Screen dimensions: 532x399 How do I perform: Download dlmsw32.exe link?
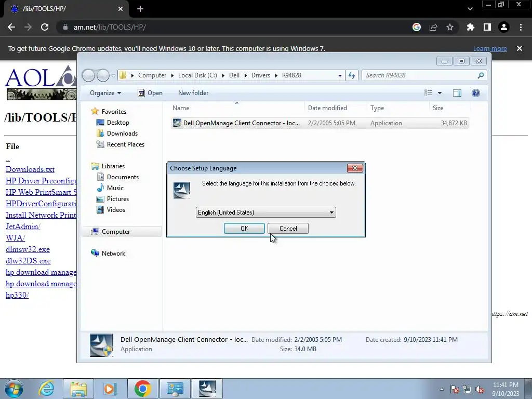[x=28, y=249]
